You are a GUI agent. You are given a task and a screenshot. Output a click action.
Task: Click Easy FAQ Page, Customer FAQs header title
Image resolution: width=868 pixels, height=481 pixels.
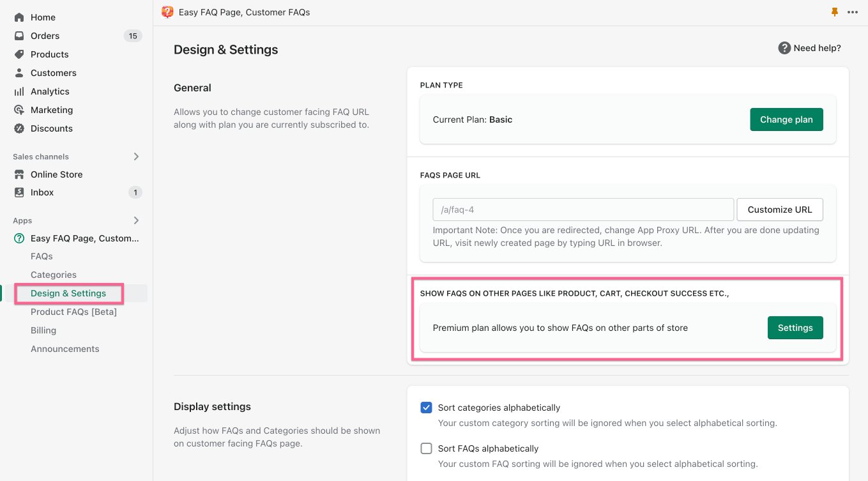click(245, 12)
